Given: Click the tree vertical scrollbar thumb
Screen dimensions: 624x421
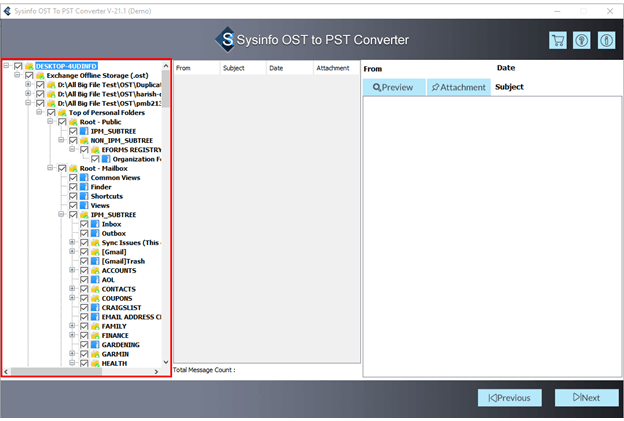Looking at the screenshot, I should click(166, 89).
